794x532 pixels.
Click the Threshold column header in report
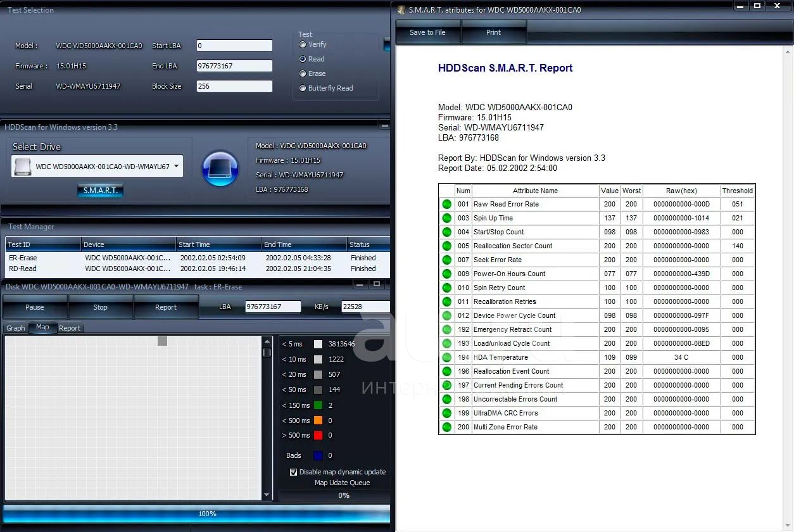click(x=738, y=191)
